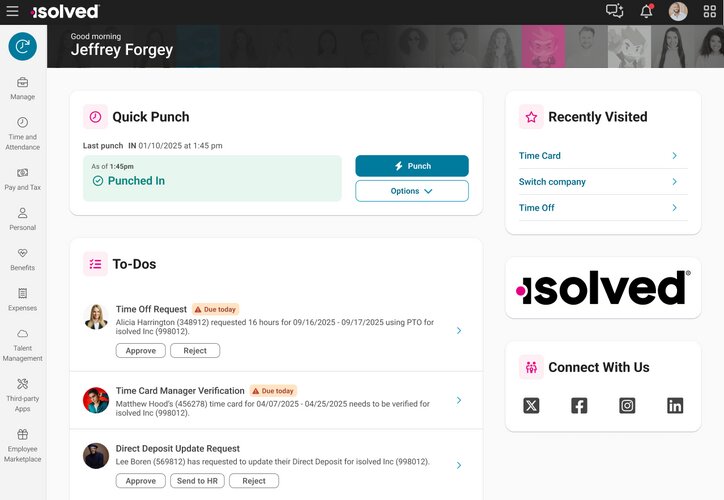The image size is (724, 500).
Task: Go to Benefits in the sidebar
Action: point(22,258)
